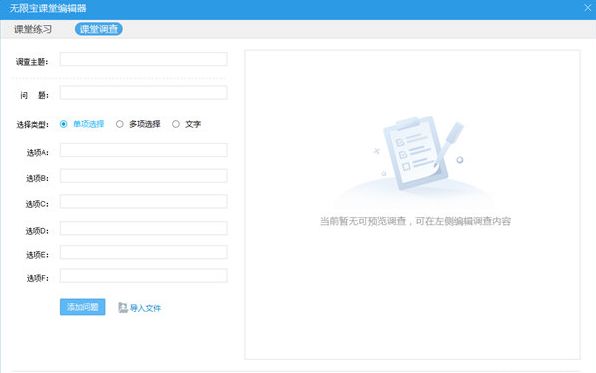Switch to the 课堂调查 tab
The image size is (596, 373).
[x=98, y=29]
